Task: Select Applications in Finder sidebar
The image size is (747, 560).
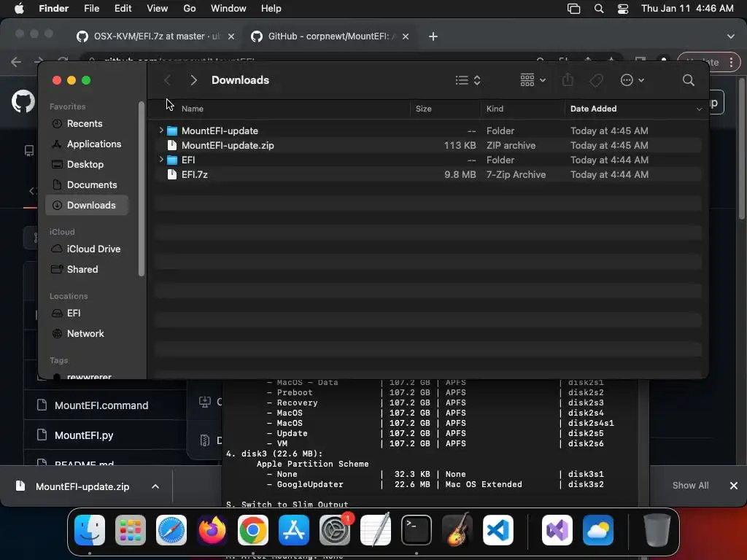Action: 94,144
